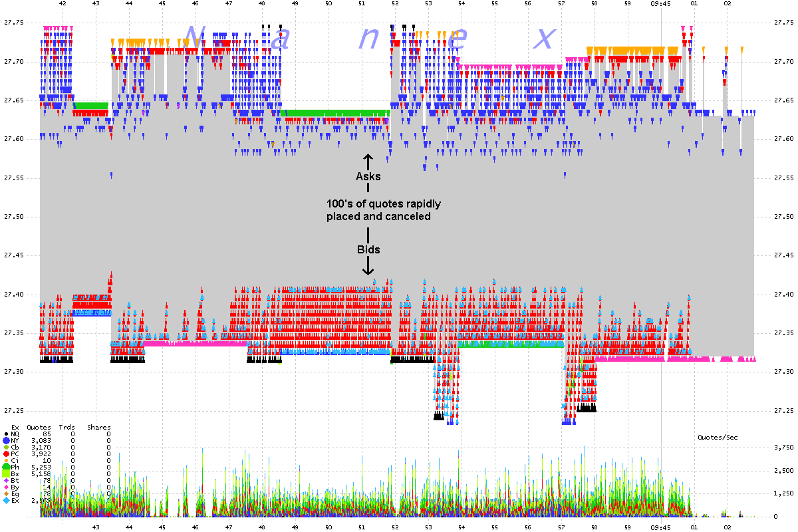This screenshot has width=798, height=532.
Task: Click the "55" minute label on bottom axis
Action: coord(495,526)
